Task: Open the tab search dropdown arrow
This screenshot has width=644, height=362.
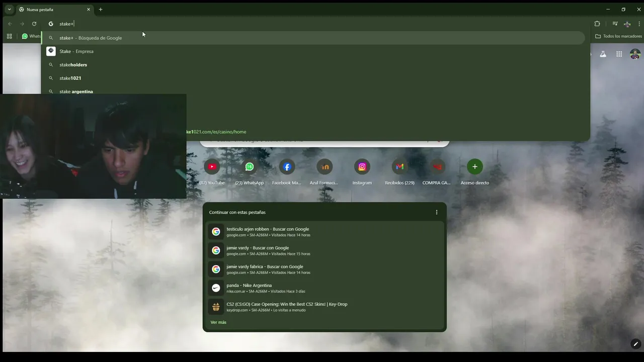Action: (9, 10)
